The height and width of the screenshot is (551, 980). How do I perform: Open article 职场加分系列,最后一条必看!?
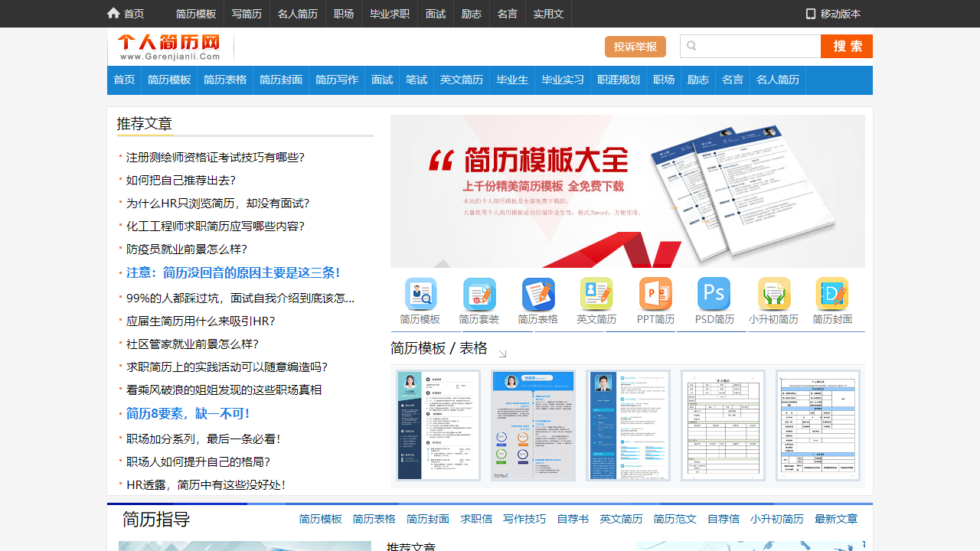[204, 439]
